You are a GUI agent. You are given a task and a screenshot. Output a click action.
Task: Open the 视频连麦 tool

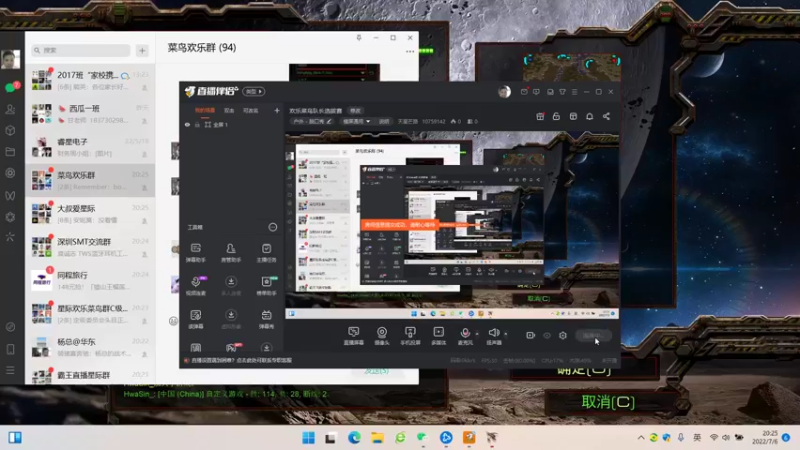coord(195,286)
